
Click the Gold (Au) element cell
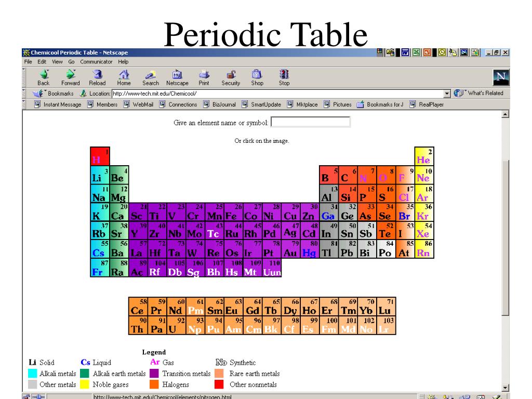coord(290,249)
